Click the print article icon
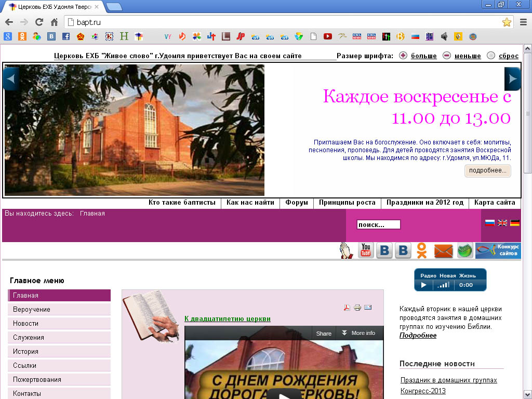Screen dimensions: 532x399 [357, 308]
